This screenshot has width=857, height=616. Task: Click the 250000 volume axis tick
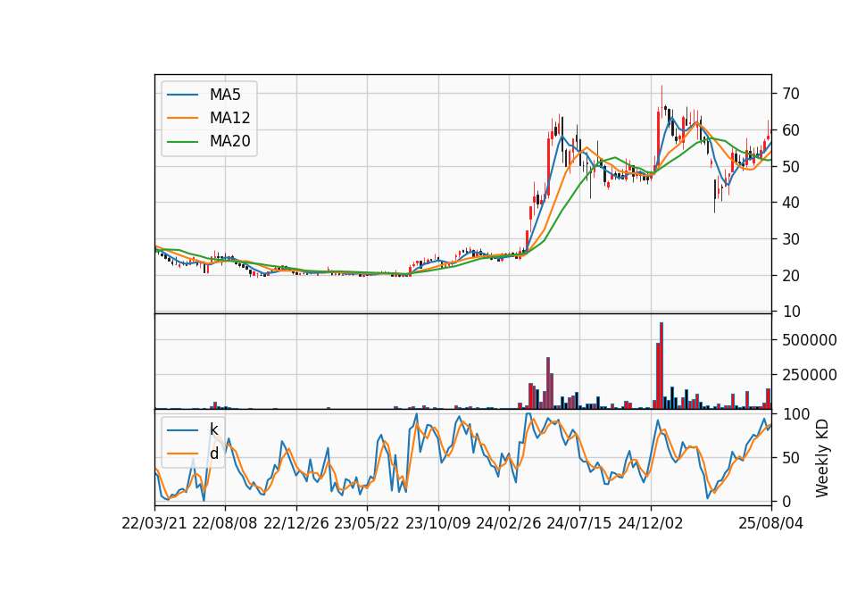810,375
